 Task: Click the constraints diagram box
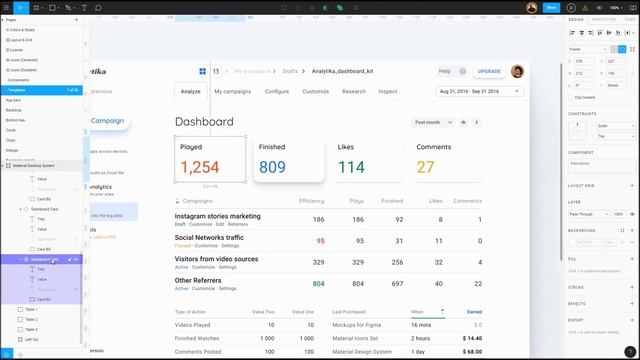click(x=577, y=131)
